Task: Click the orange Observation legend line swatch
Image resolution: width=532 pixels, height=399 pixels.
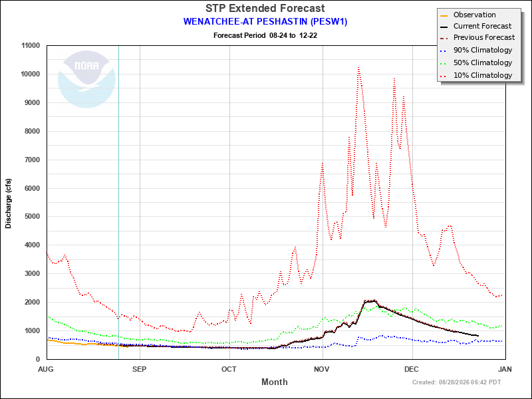Action: [x=444, y=15]
